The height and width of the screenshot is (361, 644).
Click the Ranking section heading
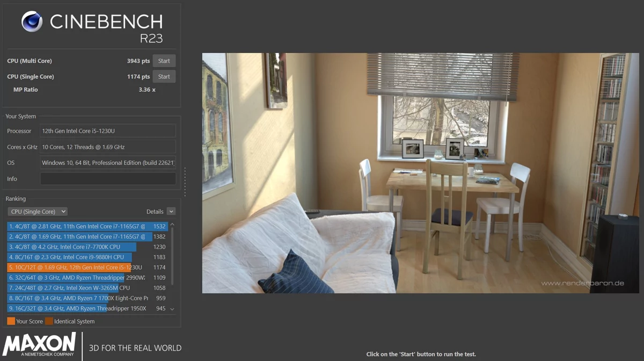[16, 199]
